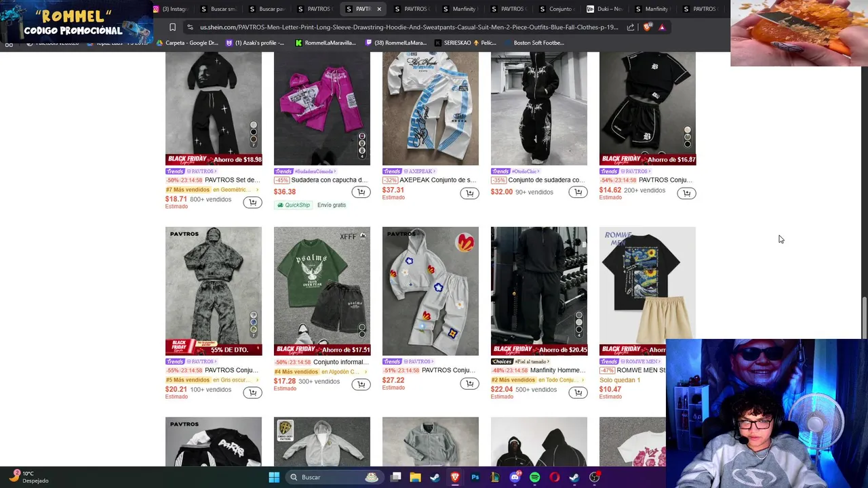Select color swatch on black star tracksuit
This screenshot has height=488, width=868.
click(x=254, y=134)
